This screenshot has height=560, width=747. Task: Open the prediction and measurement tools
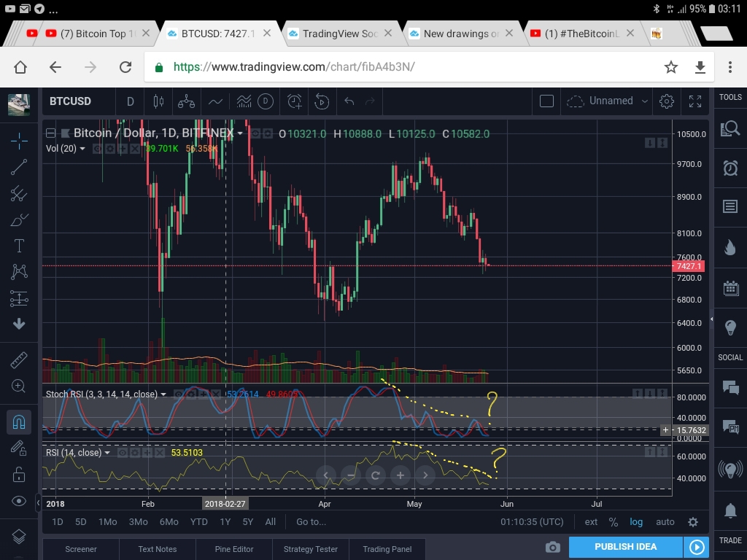19,298
